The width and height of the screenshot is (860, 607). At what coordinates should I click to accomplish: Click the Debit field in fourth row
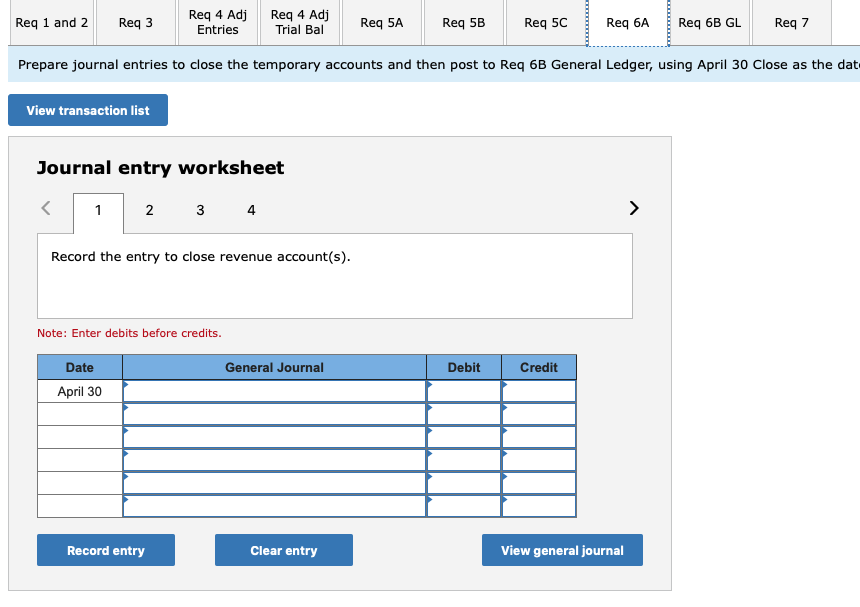pos(464,461)
